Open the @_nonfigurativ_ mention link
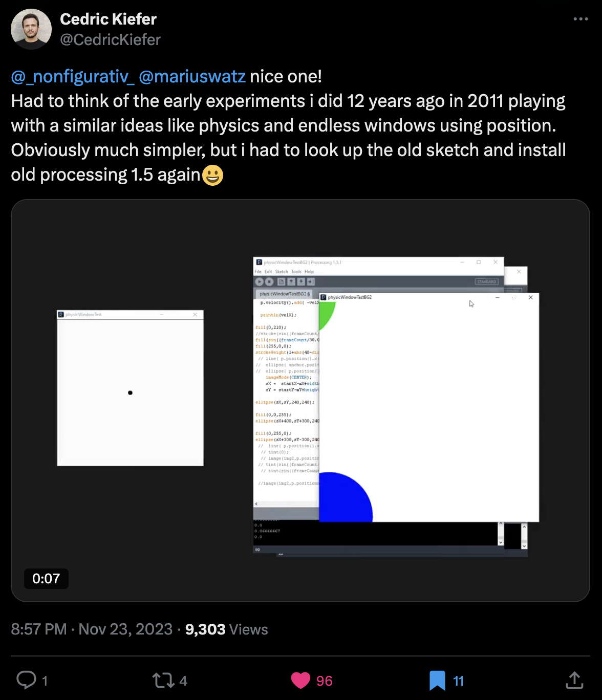The image size is (602, 700). pos(73,76)
